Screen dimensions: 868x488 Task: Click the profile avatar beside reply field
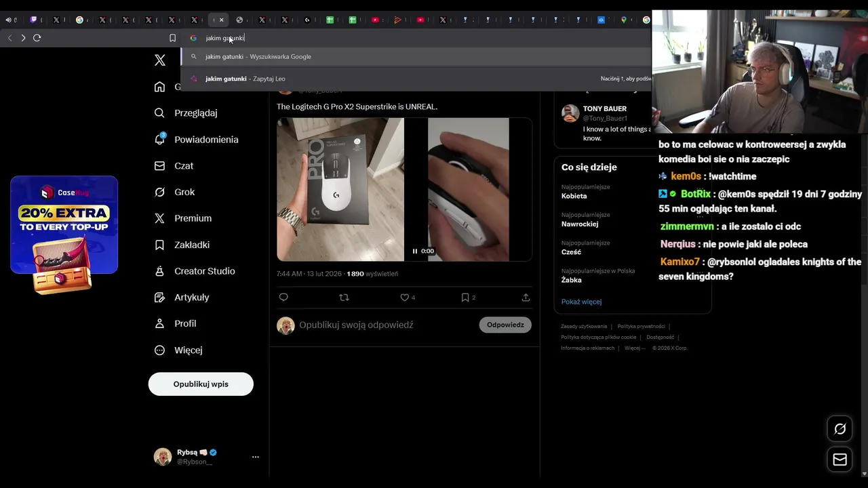[285, 325]
